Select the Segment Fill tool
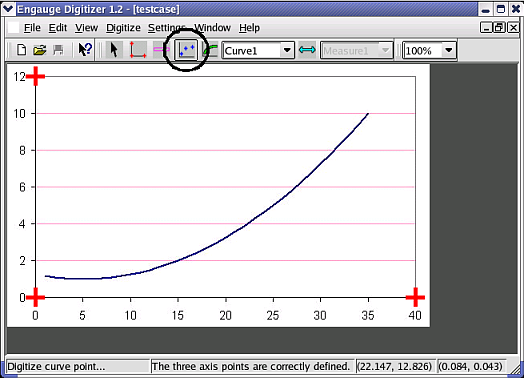The width and height of the screenshot is (524, 378). coord(211,50)
